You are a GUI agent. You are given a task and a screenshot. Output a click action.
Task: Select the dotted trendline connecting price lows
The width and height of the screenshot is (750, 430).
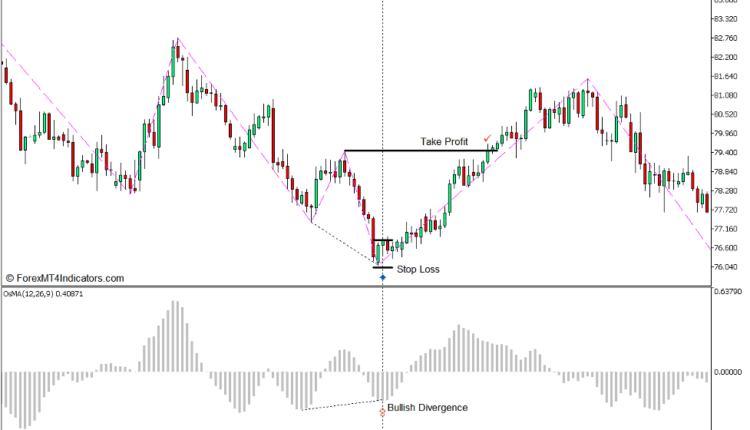(345, 242)
